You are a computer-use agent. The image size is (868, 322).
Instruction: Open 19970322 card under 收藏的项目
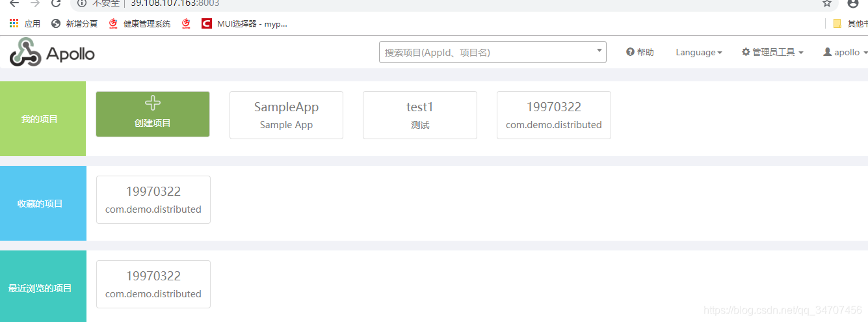(153, 200)
